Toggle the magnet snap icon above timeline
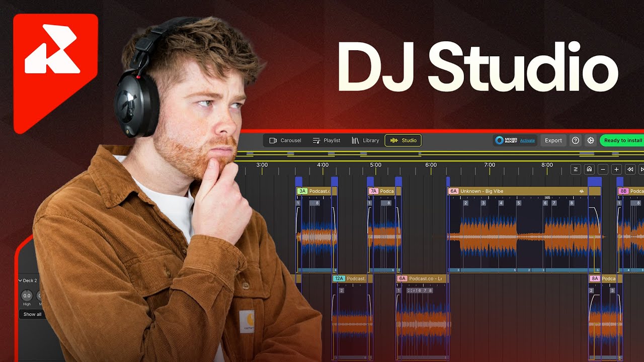This screenshot has width=644, height=362. [x=589, y=169]
